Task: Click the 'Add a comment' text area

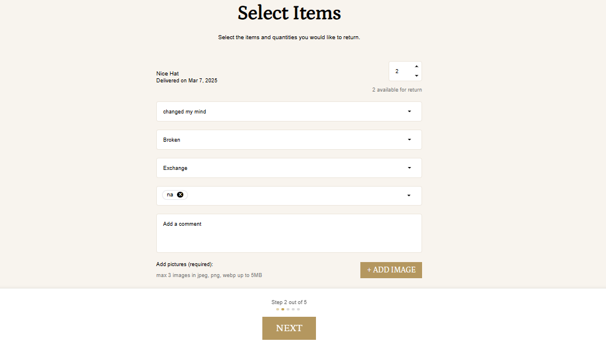Action: pos(289,233)
